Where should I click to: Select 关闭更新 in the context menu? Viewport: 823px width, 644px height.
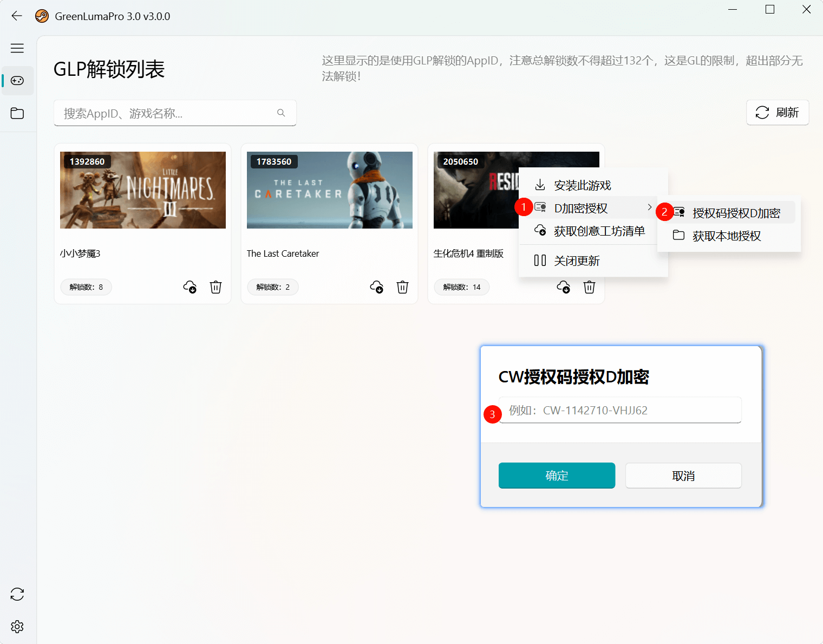(577, 261)
